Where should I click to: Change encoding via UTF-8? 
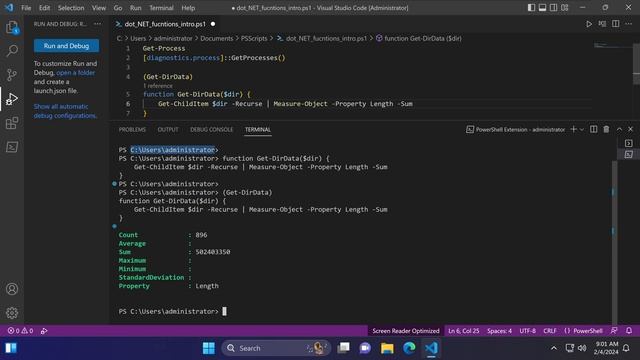tap(527, 331)
